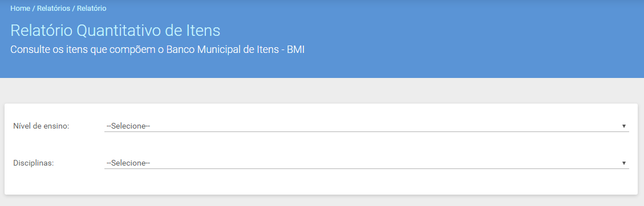Click the arrow icon of Nível de ensino
The image size is (644, 206).
[x=623, y=126]
